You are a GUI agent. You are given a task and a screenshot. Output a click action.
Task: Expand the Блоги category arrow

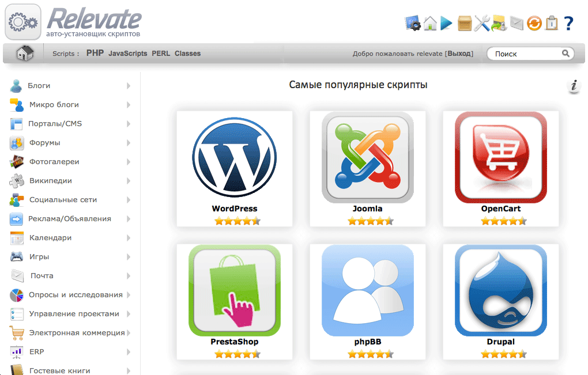[x=128, y=86]
